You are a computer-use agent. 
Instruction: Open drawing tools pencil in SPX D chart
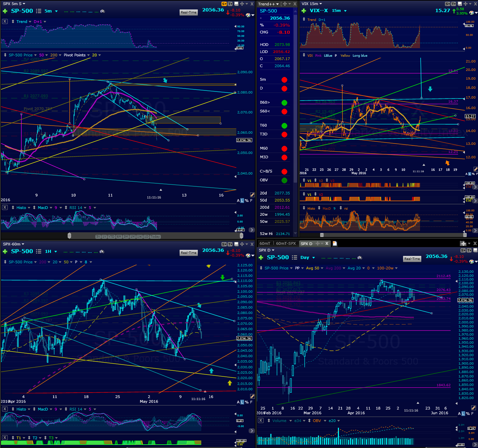(474, 408)
